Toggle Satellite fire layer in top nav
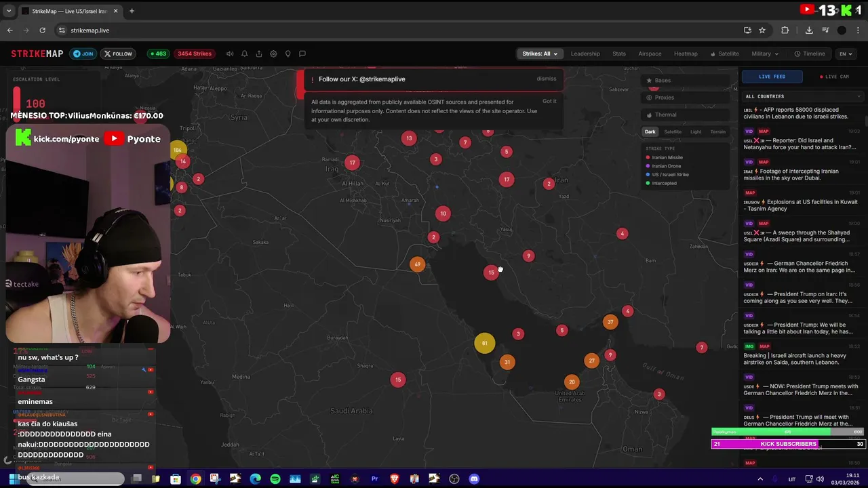Image resolution: width=868 pixels, height=488 pixels. click(725, 54)
